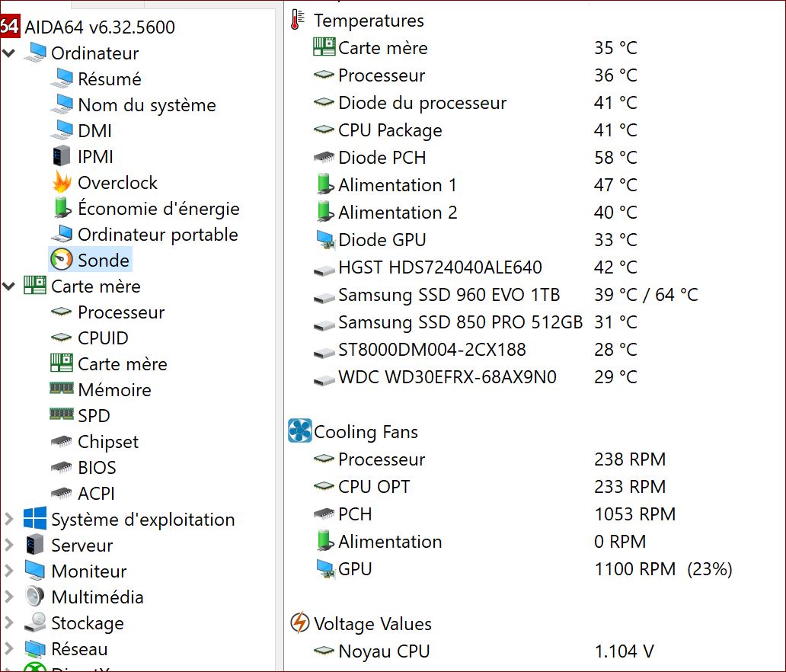Select Carte mère child tree item
Viewport: 786px width, 672px height.
(x=123, y=363)
